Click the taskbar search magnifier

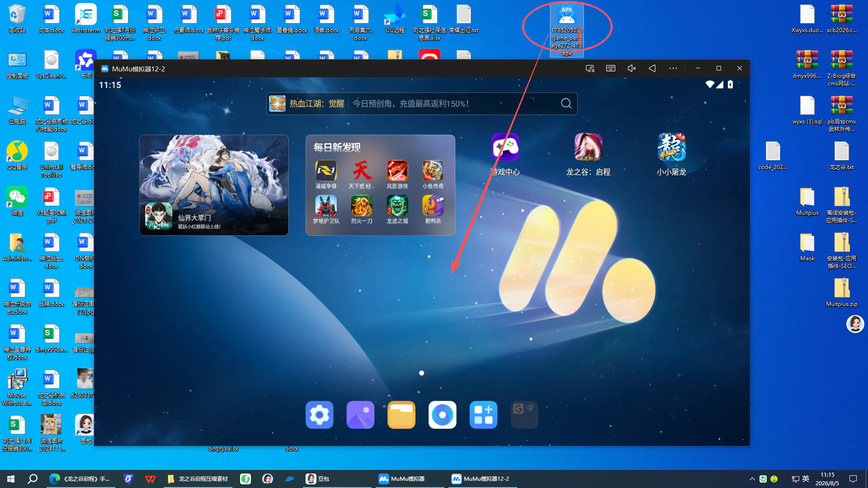[x=33, y=479]
